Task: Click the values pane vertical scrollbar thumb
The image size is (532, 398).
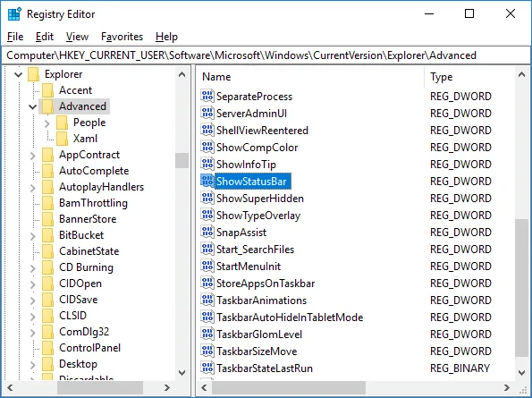Action: [521, 288]
